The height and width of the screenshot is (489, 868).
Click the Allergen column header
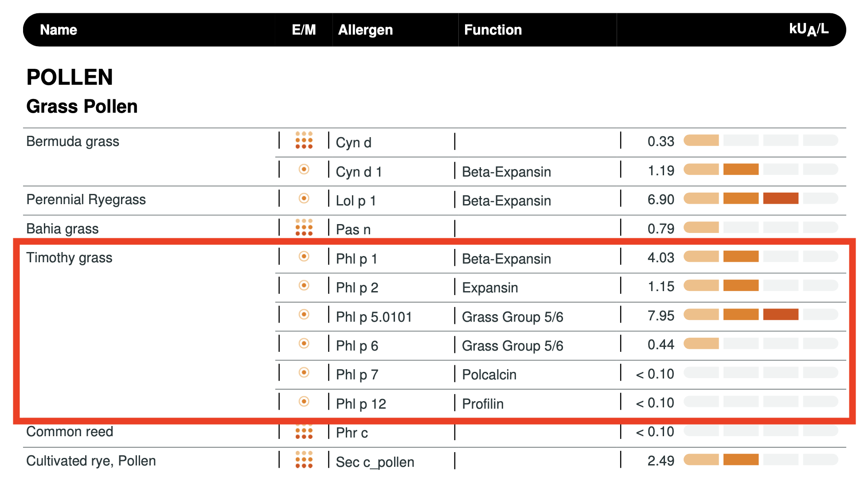click(365, 30)
